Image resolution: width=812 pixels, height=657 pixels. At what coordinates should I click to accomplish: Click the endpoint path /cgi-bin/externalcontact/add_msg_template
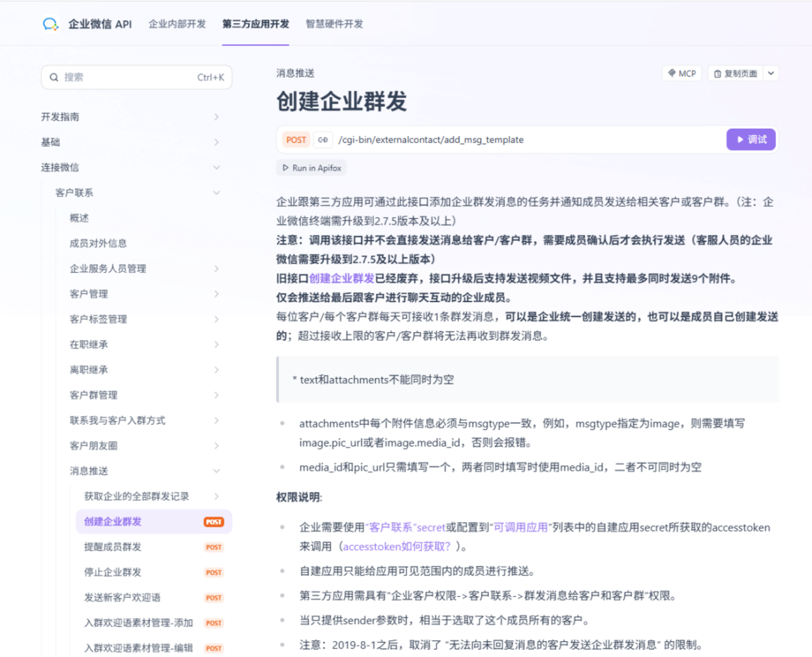(x=431, y=140)
